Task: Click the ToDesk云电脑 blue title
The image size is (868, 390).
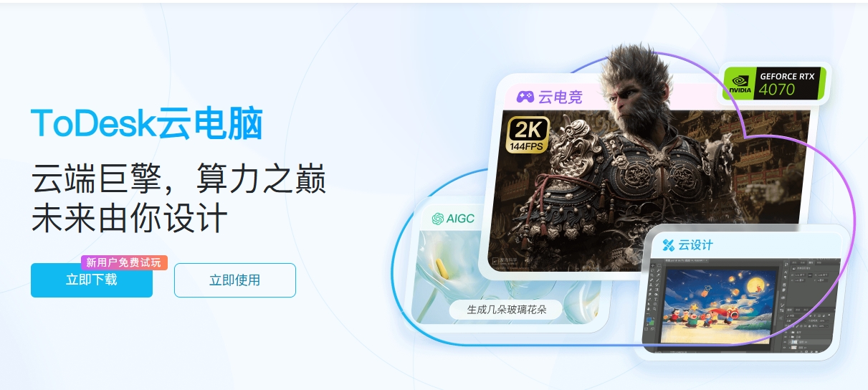Action: coord(146,123)
